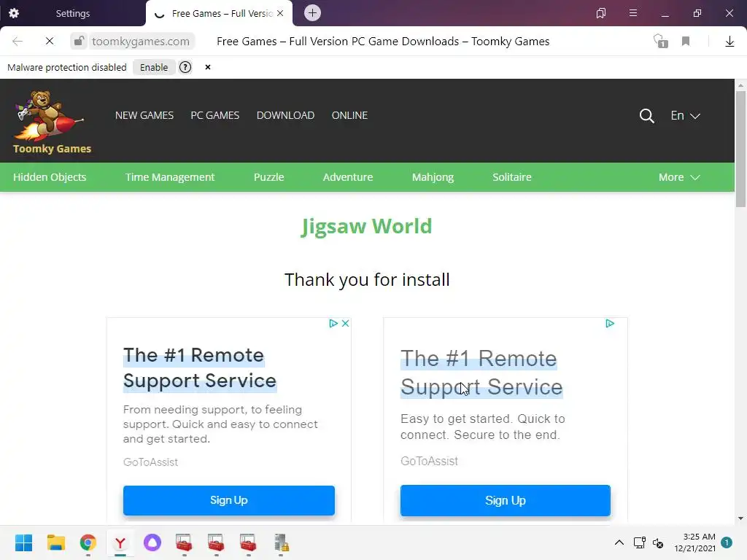The height and width of the screenshot is (560, 747).
Task: Enable malware protection
Action: (x=154, y=67)
